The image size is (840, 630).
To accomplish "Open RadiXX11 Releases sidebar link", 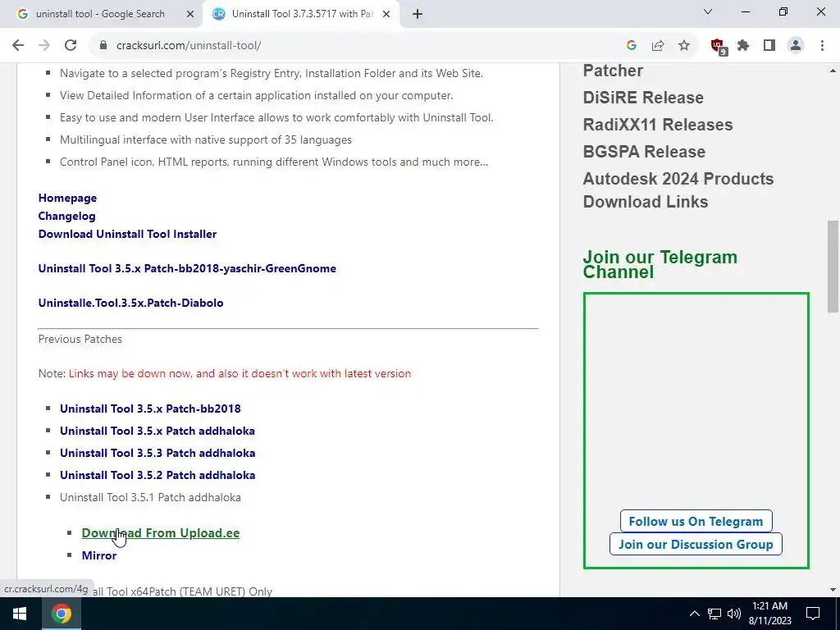I will pyautogui.click(x=658, y=125).
